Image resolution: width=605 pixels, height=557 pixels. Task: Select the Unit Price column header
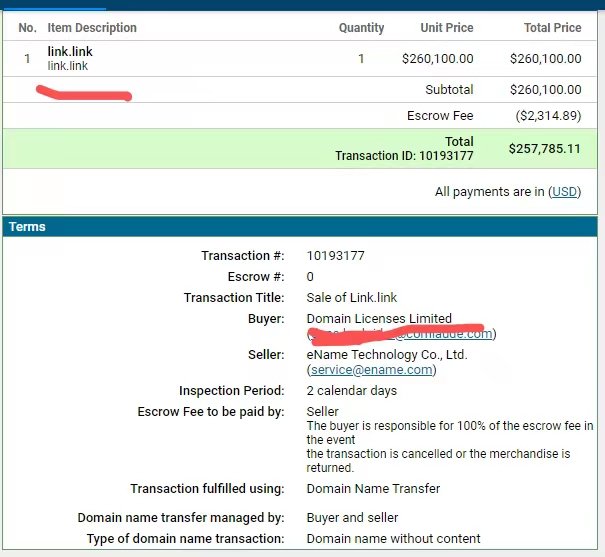[447, 28]
